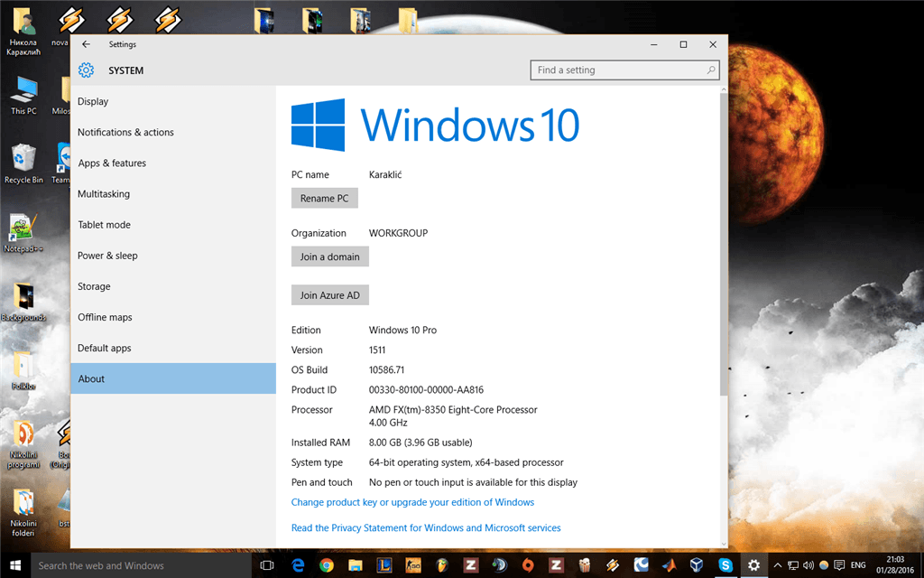Open the CS:GO taskbar icon

pos(413,565)
